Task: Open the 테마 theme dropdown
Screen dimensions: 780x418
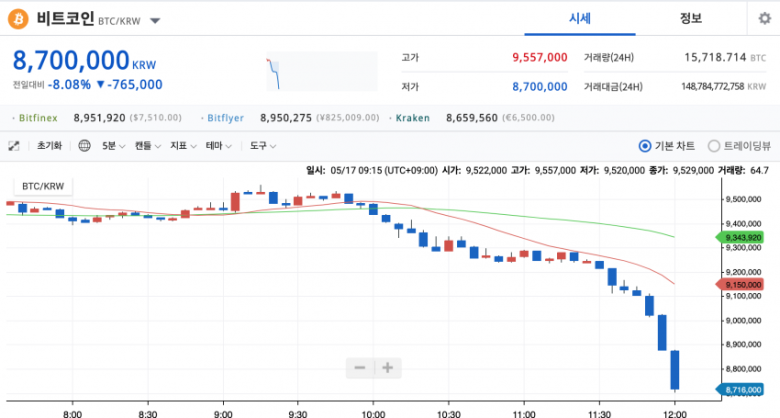Action: coord(218,145)
